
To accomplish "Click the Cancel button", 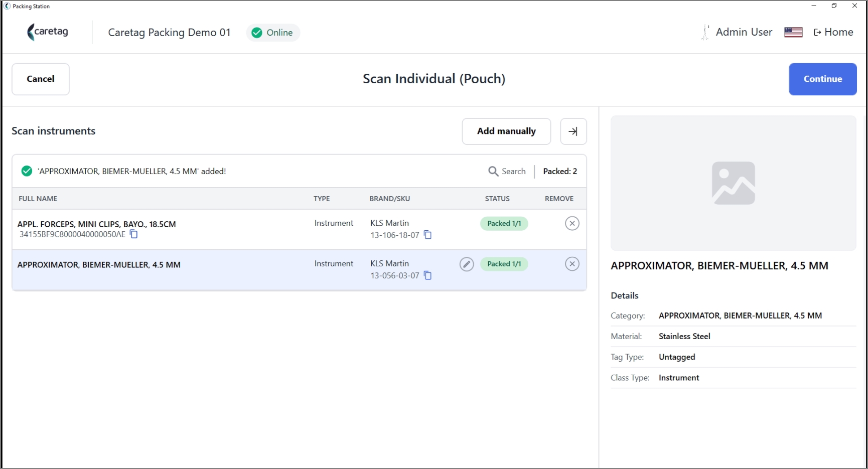I will coord(41,79).
